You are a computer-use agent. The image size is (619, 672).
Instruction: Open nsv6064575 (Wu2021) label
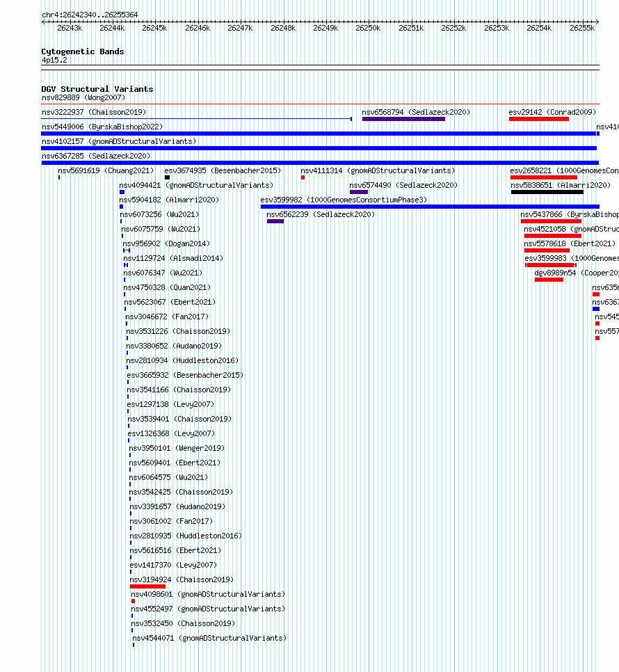[x=168, y=477]
